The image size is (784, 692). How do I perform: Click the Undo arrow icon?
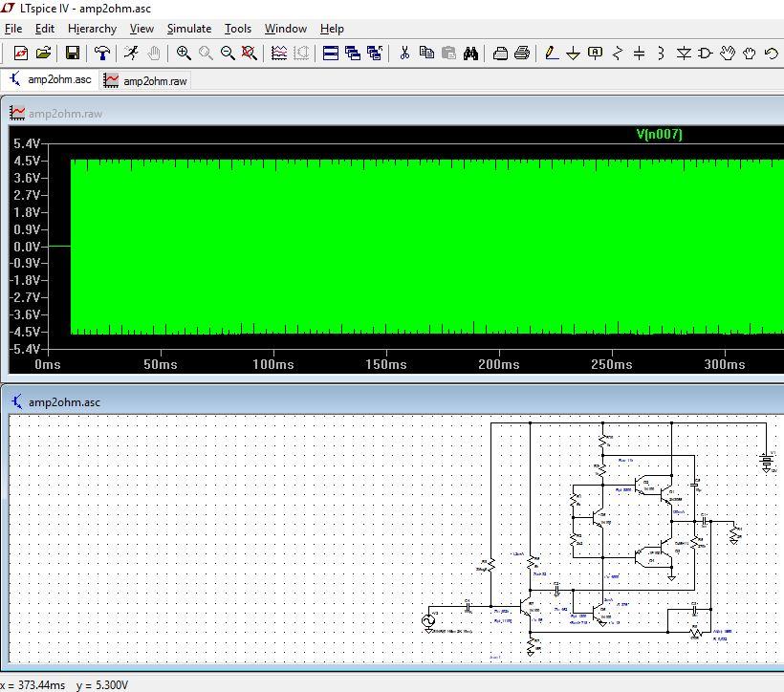coord(772,53)
